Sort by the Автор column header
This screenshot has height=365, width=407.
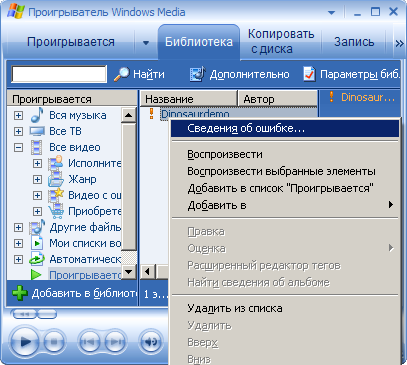pos(277,99)
